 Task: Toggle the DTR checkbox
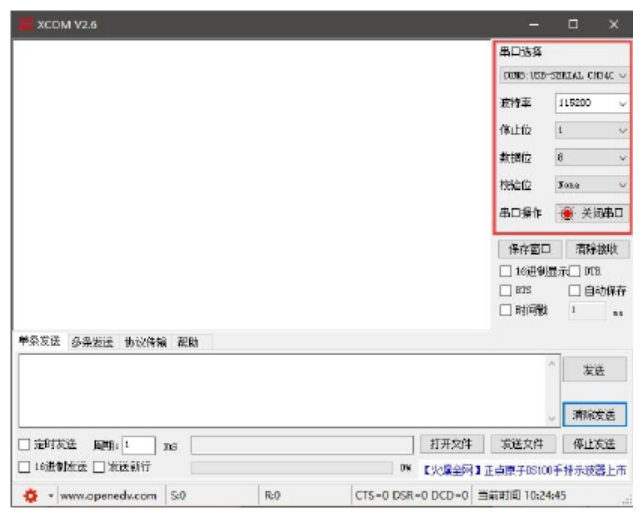[x=574, y=271]
